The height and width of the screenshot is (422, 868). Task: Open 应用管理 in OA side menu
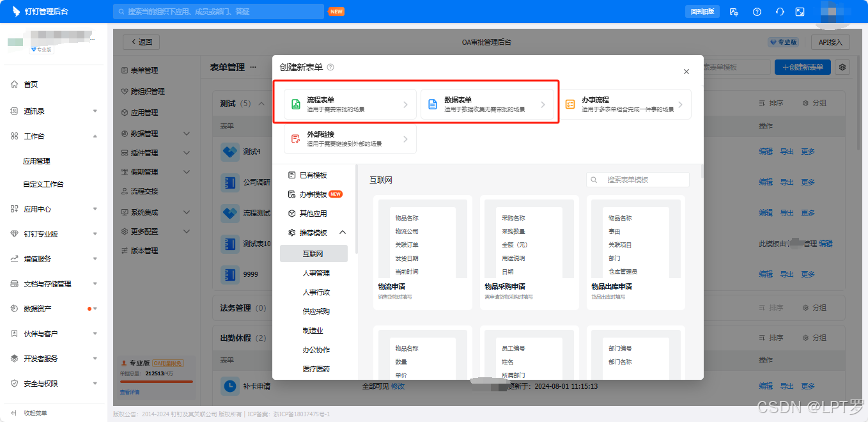pyautogui.click(x=144, y=113)
